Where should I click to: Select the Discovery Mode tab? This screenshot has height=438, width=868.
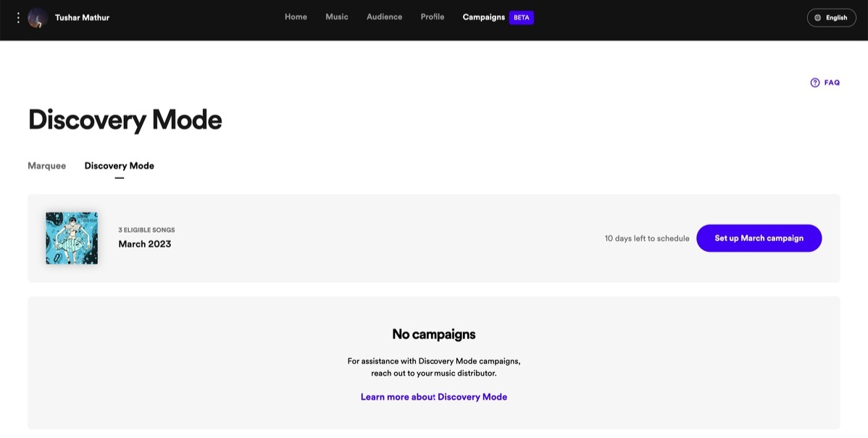(119, 166)
